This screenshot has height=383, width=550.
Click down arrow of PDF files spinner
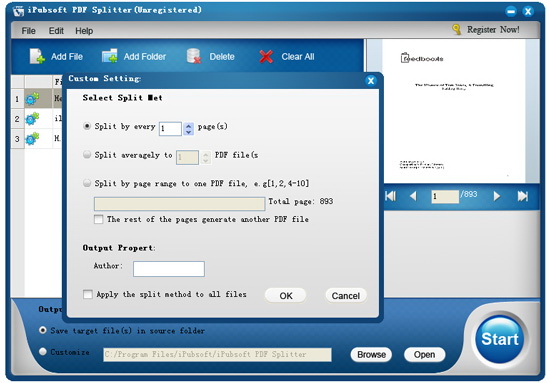coord(206,161)
